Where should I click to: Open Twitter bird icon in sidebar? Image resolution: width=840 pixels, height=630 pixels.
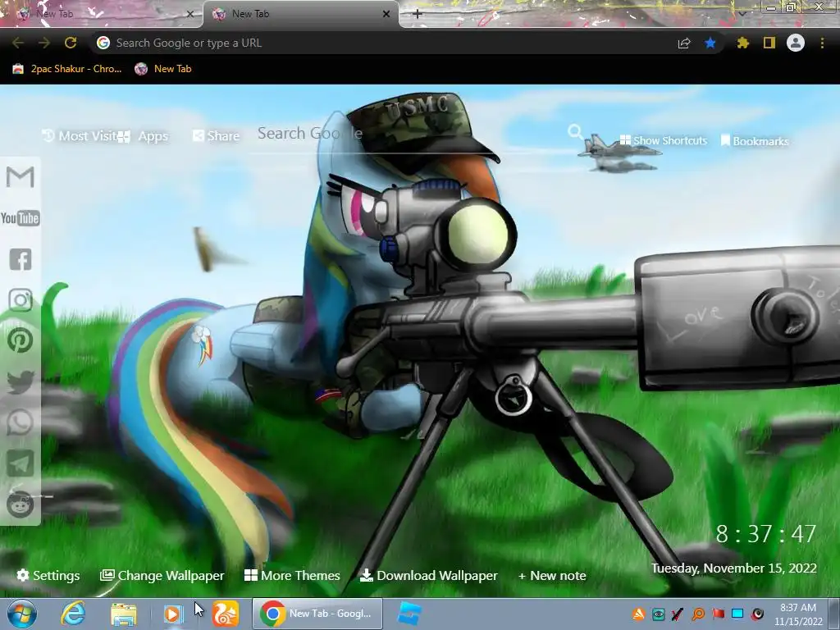tap(21, 382)
